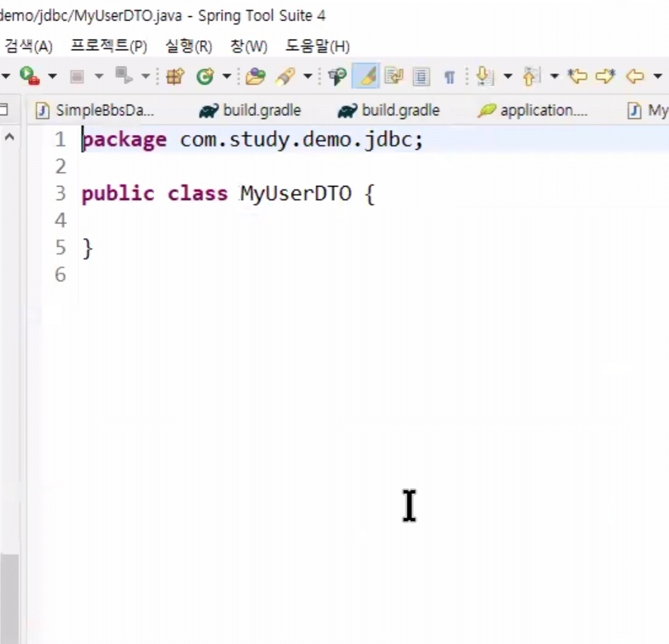Image resolution: width=669 pixels, height=644 pixels.
Task: Click the Previous Annotation up-arrow icon
Action: [x=532, y=76]
